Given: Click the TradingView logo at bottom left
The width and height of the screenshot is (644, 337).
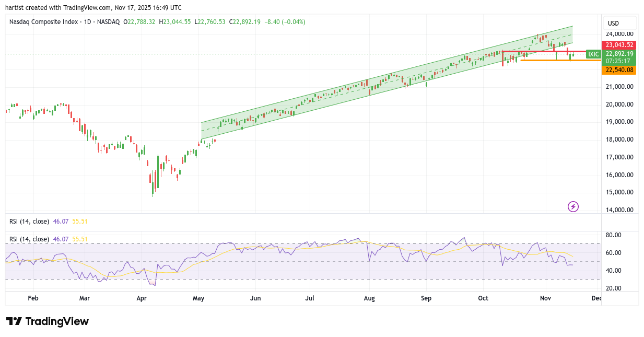Looking at the screenshot, I should point(48,321).
